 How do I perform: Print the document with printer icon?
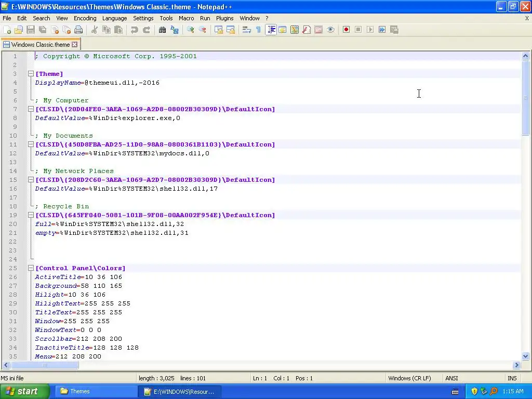(78, 30)
